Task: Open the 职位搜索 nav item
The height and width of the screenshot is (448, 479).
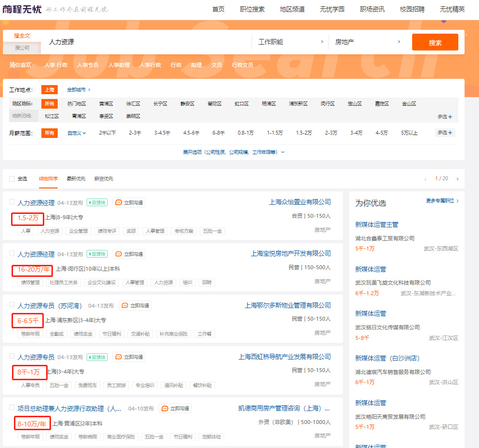Action: tap(252, 10)
